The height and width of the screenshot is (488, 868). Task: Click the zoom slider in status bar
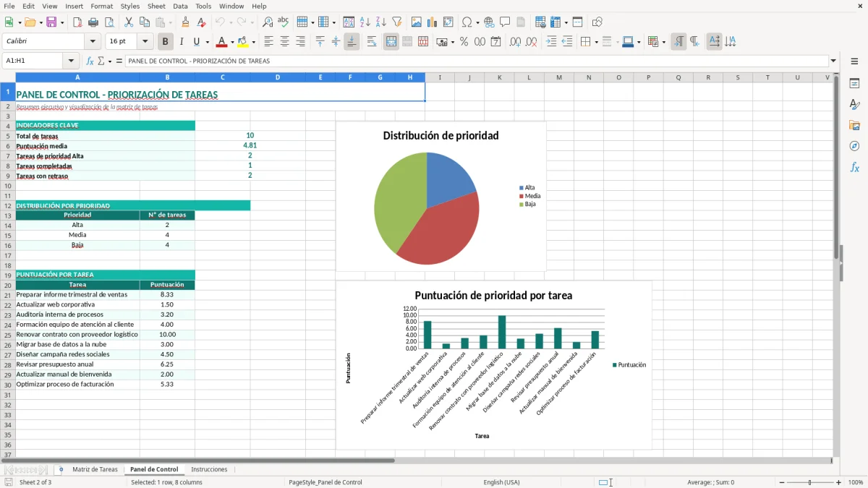click(x=810, y=482)
